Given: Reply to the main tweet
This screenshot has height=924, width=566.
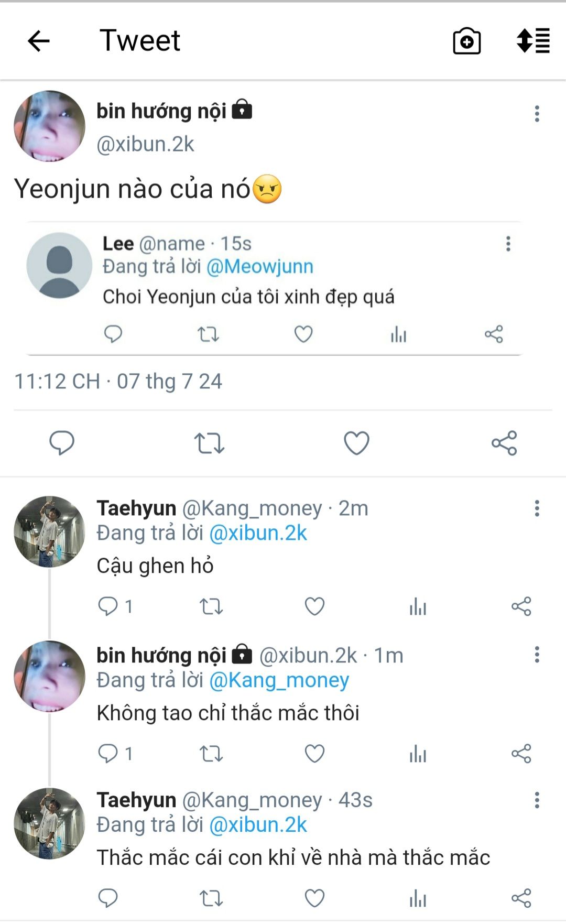Looking at the screenshot, I should coord(62,443).
